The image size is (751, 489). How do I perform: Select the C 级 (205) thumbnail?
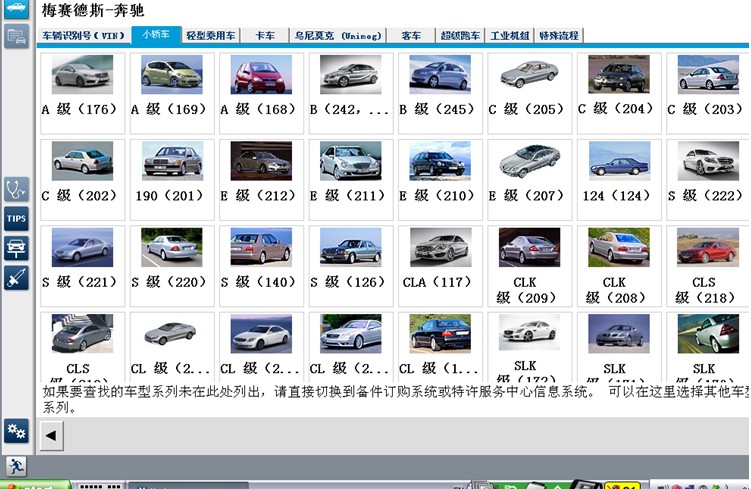530,74
